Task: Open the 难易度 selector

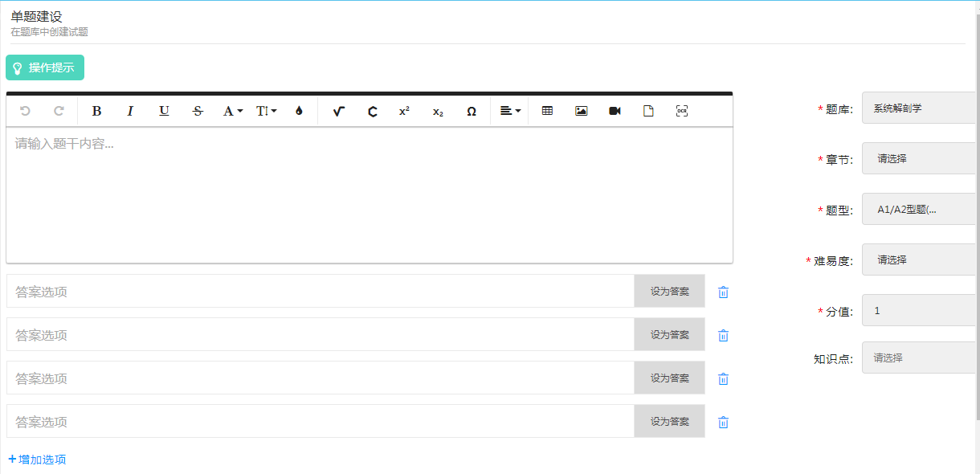Action: [920, 260]
